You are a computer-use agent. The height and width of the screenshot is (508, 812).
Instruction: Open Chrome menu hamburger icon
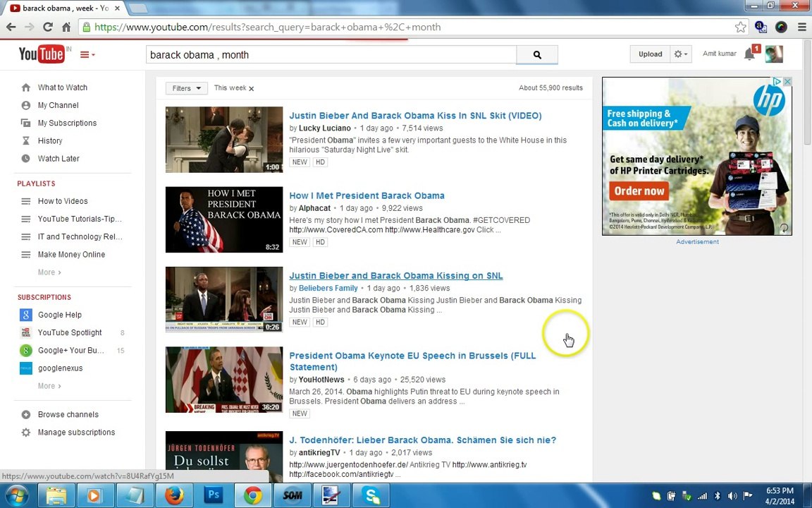[x=801, y=27]
